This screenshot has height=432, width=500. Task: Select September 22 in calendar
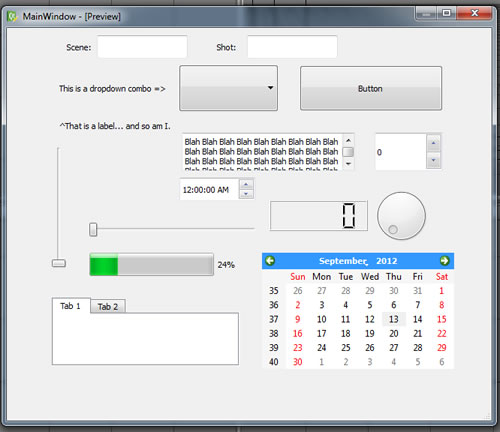click(x=442, y=334)
